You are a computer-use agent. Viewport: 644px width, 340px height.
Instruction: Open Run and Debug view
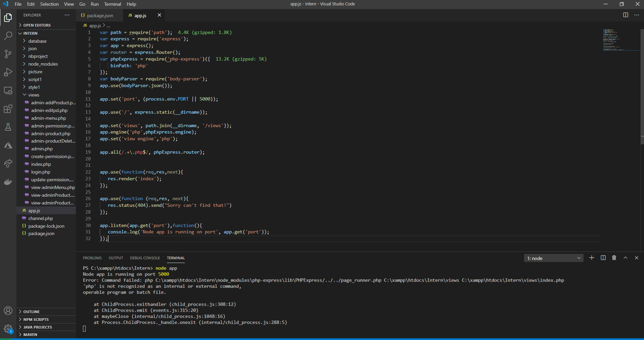pos(8,72)
